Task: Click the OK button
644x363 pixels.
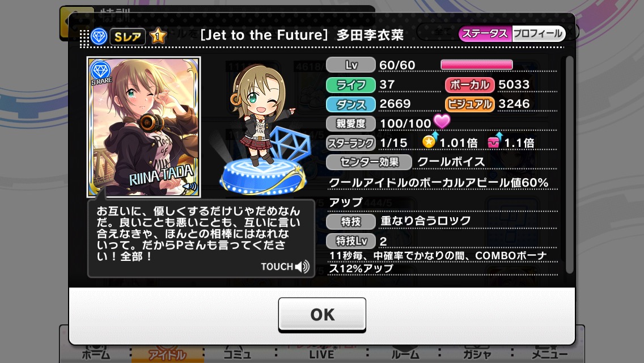Action: (322, 314)
